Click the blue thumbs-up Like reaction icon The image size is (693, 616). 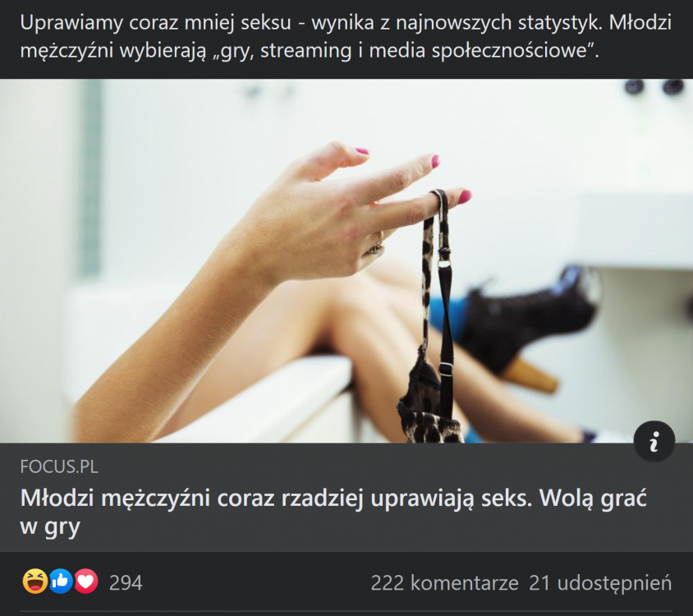61,582
